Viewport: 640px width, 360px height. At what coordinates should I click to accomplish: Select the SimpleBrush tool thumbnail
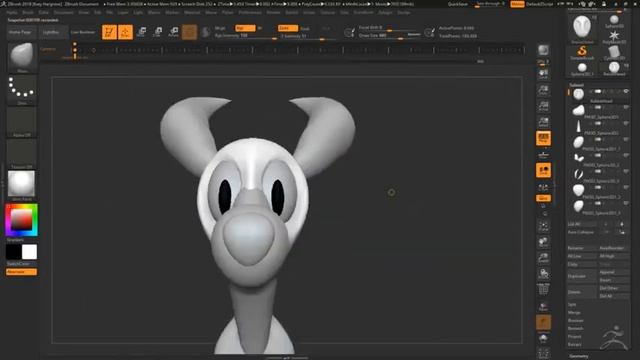point(582,52)
